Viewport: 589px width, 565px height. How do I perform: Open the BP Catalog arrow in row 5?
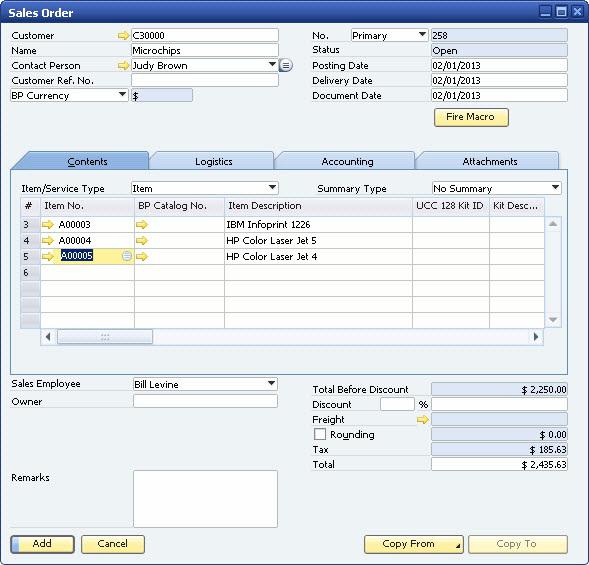coord(142,257)
